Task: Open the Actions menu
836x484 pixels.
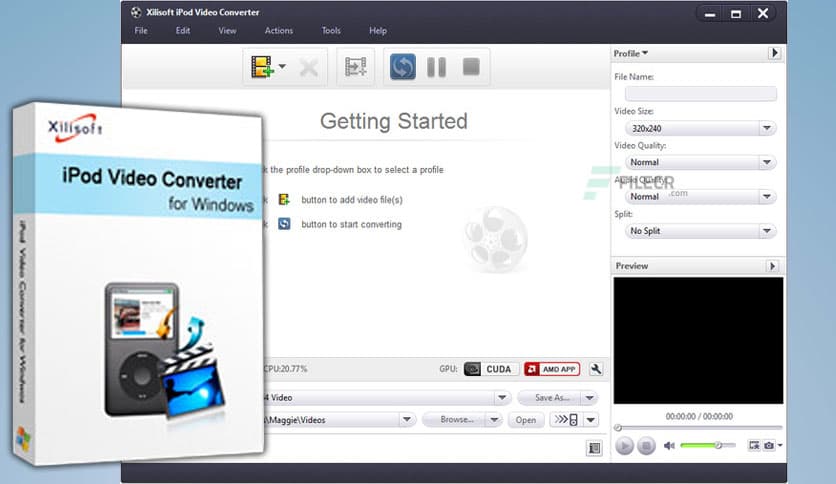Action: [x=279, y=31]
